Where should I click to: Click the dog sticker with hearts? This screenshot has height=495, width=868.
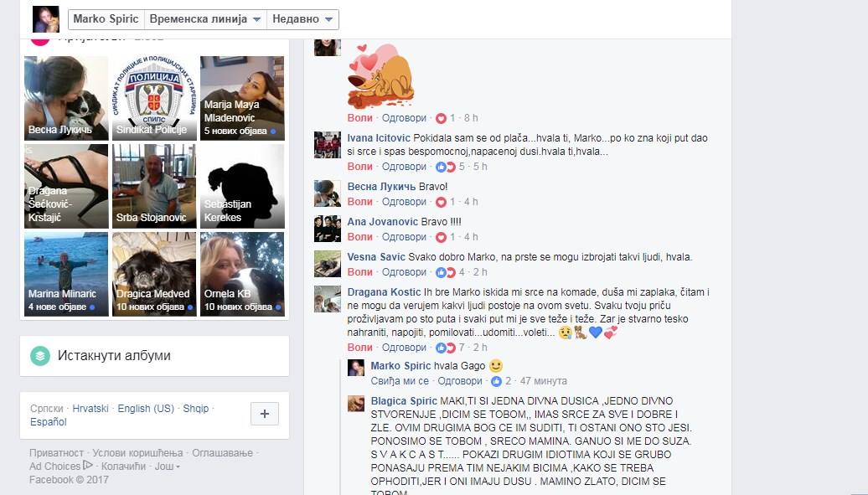380,76
